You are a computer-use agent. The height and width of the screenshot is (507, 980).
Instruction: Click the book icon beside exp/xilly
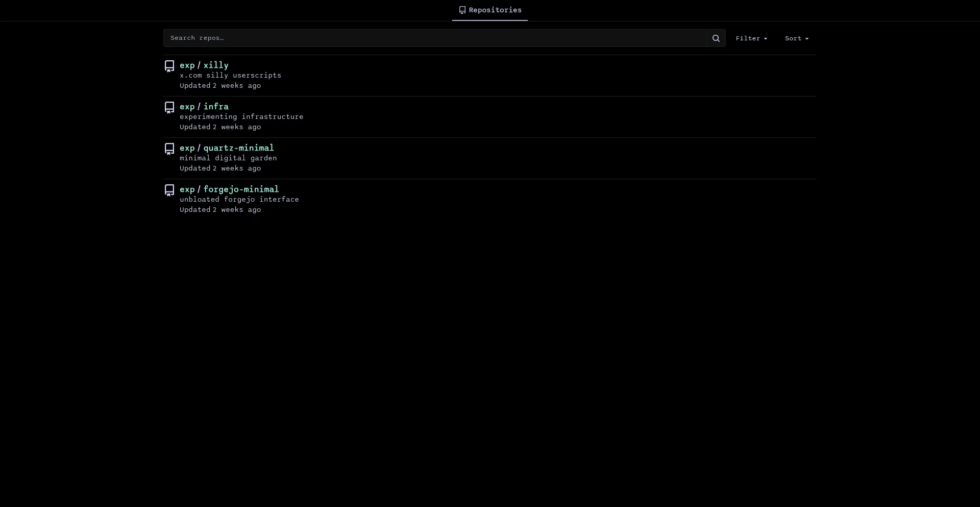(169, 66)
